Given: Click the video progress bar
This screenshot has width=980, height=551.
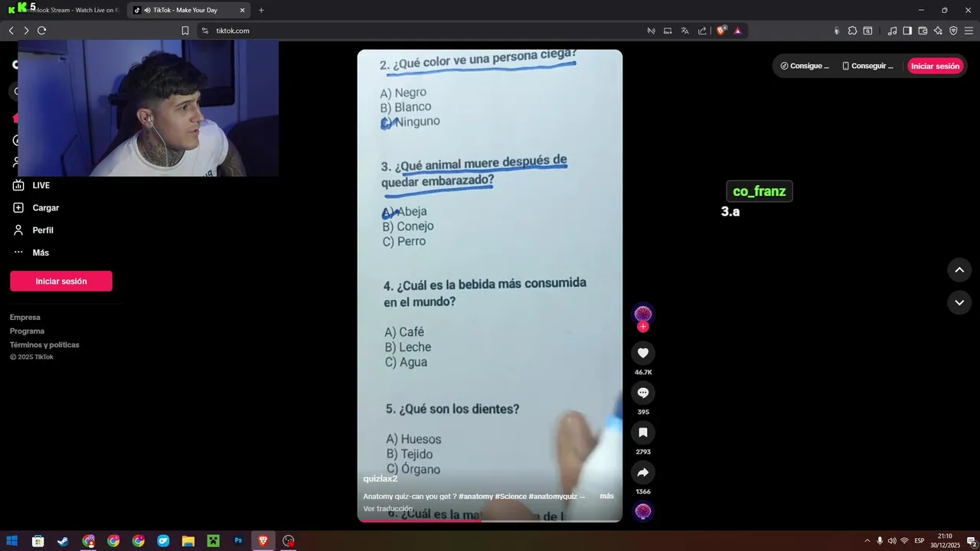Looking at the screenshot, I should pyautogui.click(x=490, y=520).
